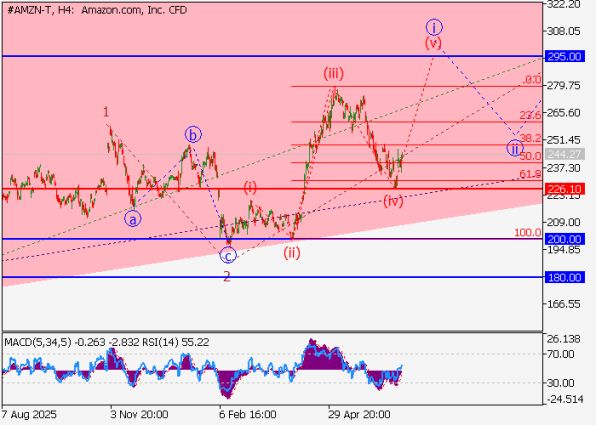Screen dimensions: 596x425
Task: Click the 6 Feb 16:00 time axis marker
Action: (x=247, y=414)
